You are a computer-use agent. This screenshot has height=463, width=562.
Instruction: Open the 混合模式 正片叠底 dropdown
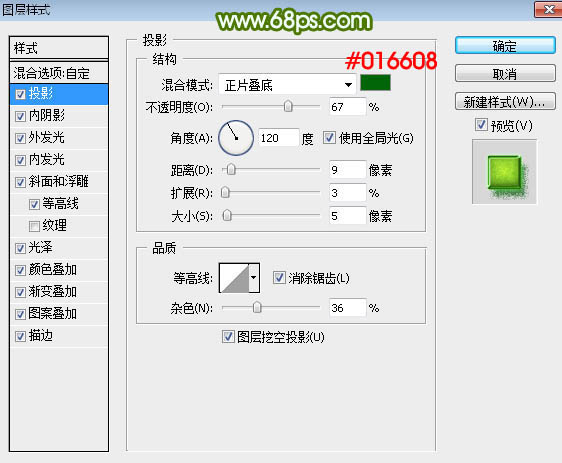pyautogui.click(x=287, y=85)
